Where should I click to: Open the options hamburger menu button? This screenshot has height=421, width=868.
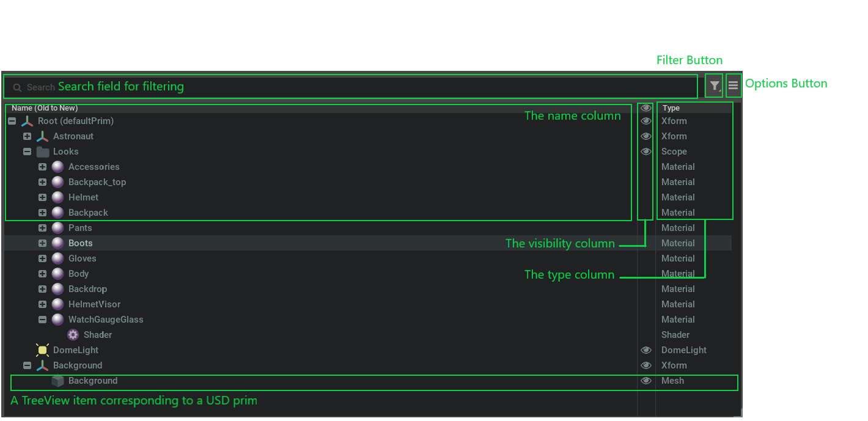(x=733, y=86)
